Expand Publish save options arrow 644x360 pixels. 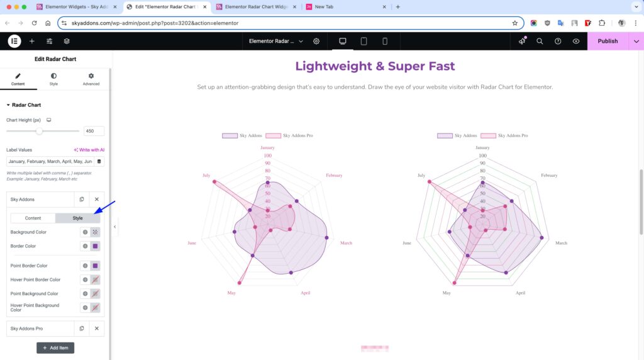[636, 41]
